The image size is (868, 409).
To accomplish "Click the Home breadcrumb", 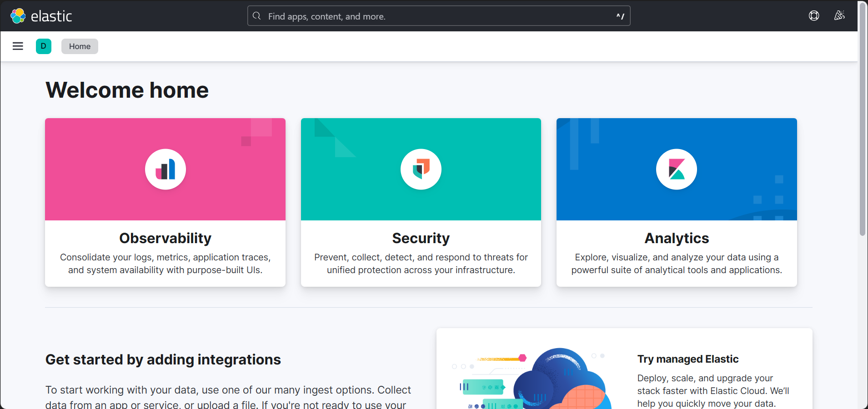I will click(x=80, y=46).
